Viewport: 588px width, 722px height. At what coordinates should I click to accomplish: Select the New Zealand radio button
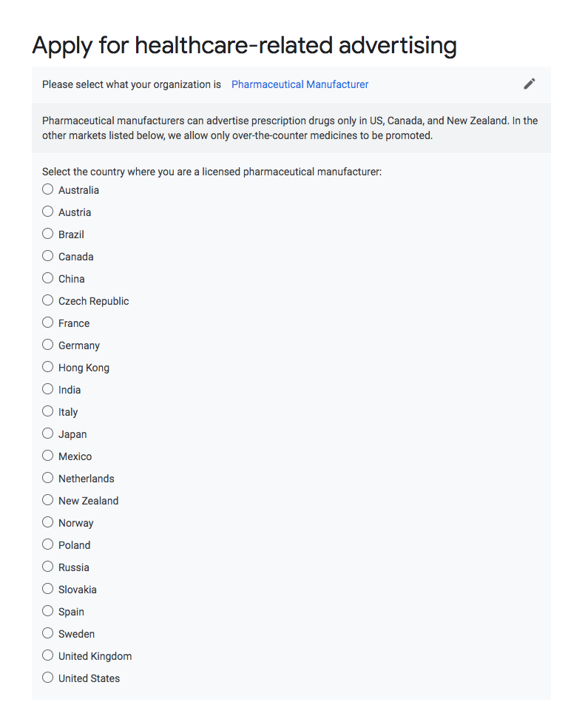[x=48, y=500]
